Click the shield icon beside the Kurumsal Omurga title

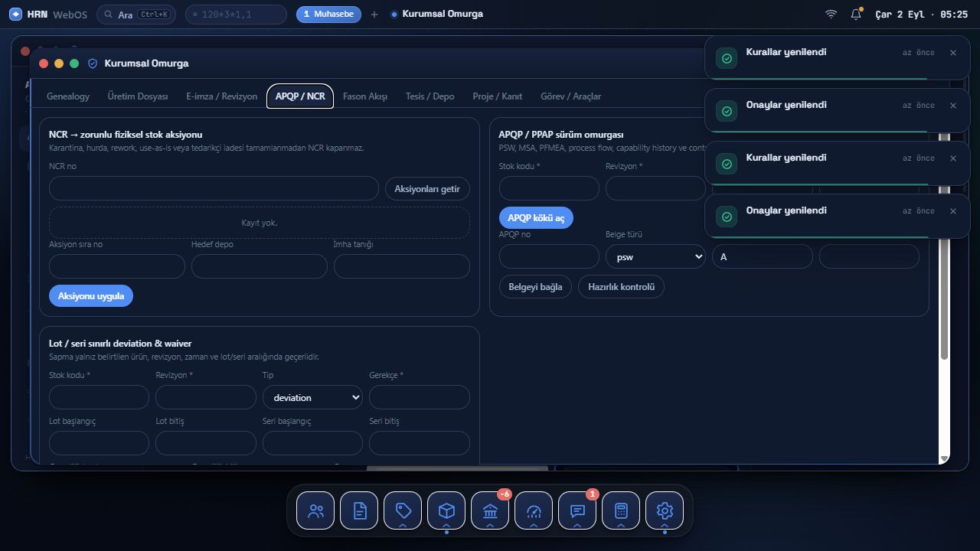[93, 64]
